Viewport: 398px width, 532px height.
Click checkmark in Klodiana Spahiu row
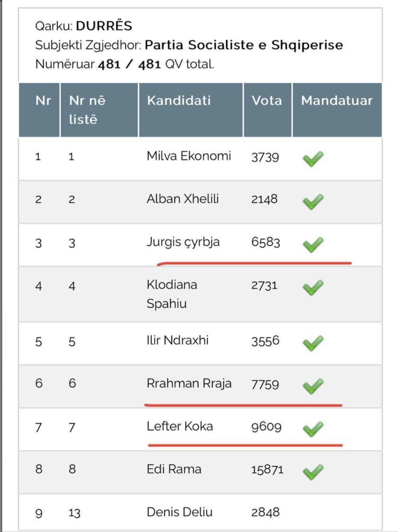(x=313, y=287)
